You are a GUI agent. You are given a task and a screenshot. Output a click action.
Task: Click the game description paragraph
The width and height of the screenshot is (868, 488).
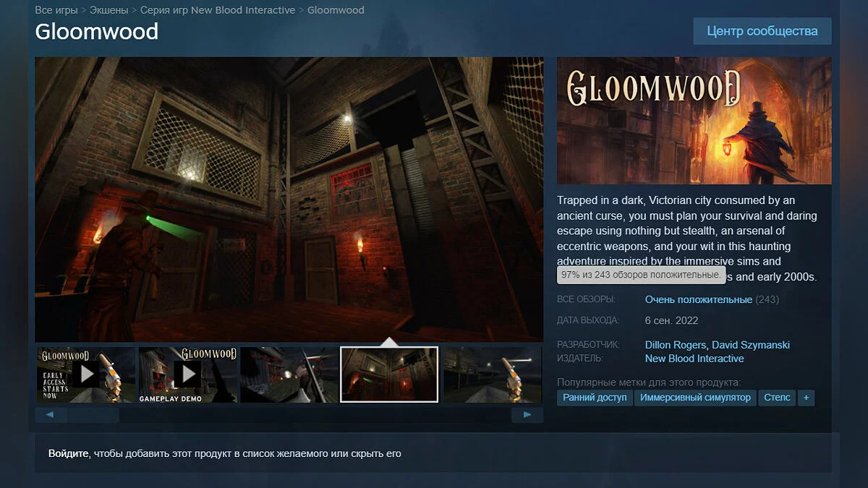pos(687,239)
